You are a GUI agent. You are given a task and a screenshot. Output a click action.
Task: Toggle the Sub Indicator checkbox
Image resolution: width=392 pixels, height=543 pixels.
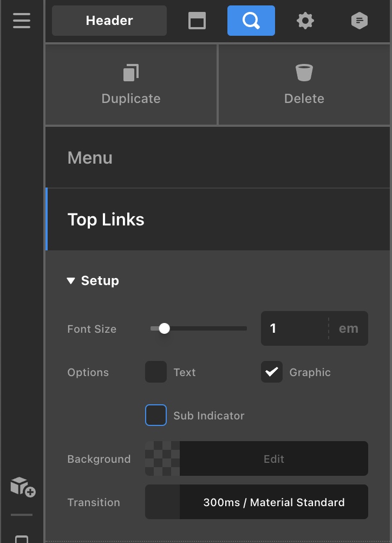(x=156, y=416)
